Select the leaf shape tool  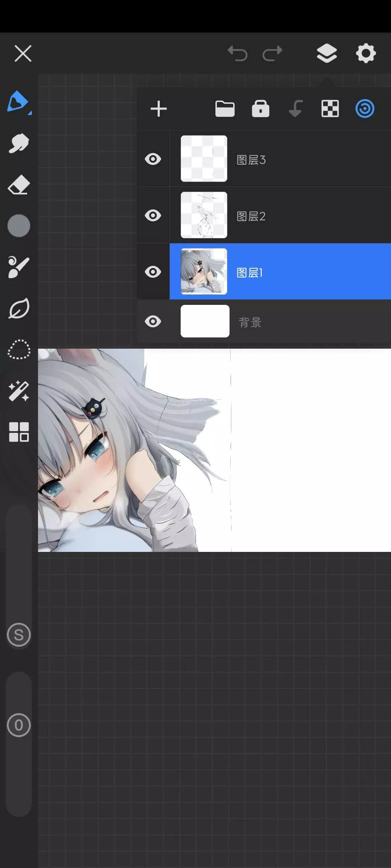[18, 309]
